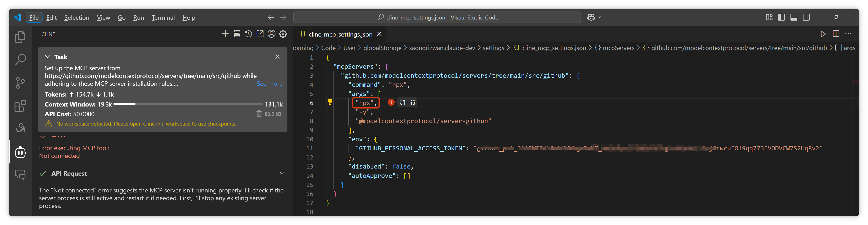Viewport: 868px width, 225px height.
Task: Collapse the Task section chevron
Action: (x=48, y=57)
